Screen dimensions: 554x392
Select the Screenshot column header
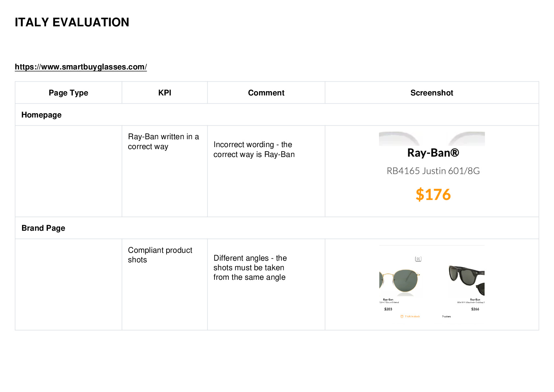432,93
